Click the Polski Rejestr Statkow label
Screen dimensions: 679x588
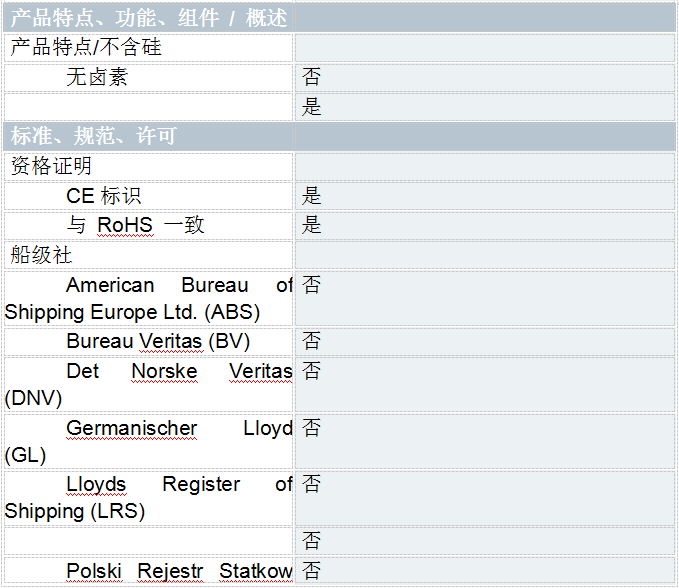click(x=179, y=571)
